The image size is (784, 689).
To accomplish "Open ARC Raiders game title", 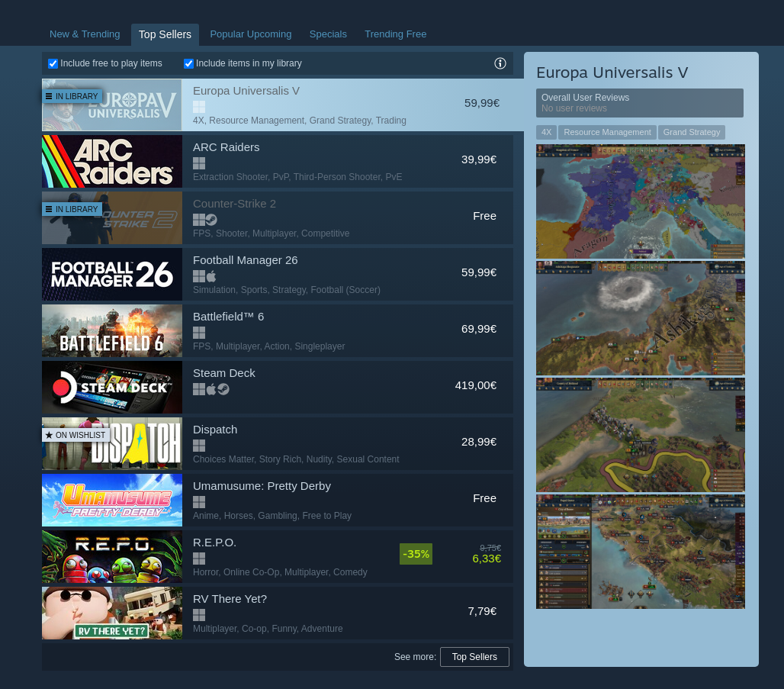I will [226, 147].
